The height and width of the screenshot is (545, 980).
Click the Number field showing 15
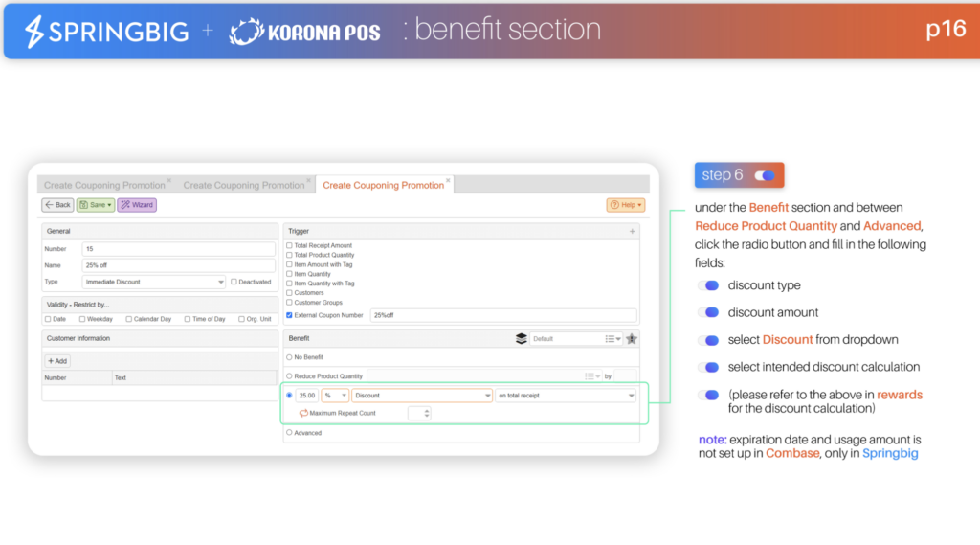178,249
